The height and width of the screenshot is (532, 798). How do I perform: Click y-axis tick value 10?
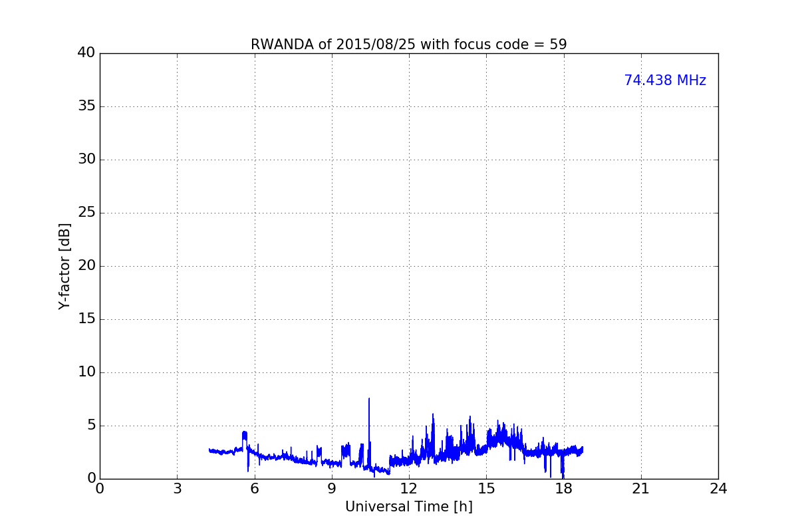pyautogui.click(x=86, y=372)
